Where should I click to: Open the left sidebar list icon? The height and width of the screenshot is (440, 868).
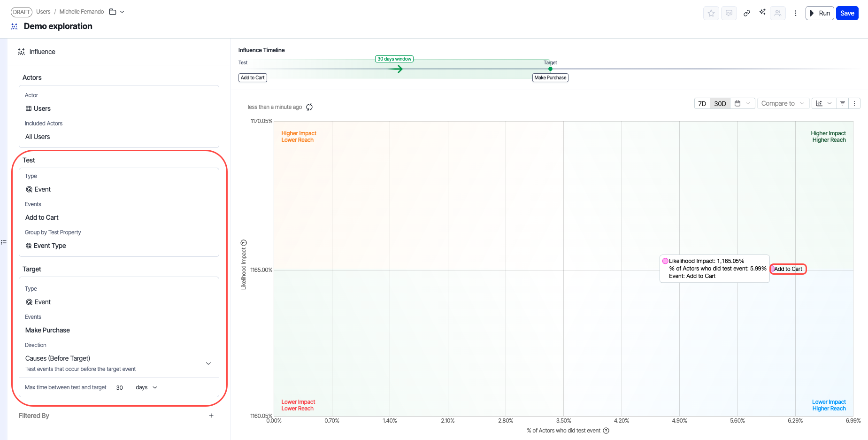(x=4, y=242)
